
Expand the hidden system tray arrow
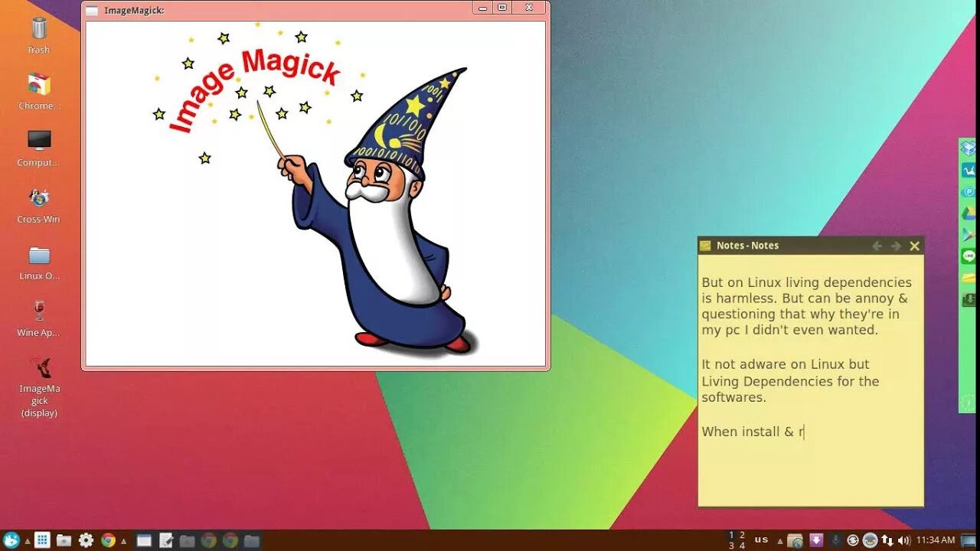coord(780,541)
